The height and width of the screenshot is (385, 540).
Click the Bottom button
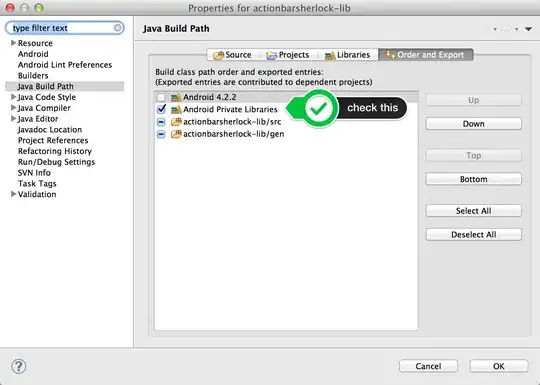474,179
